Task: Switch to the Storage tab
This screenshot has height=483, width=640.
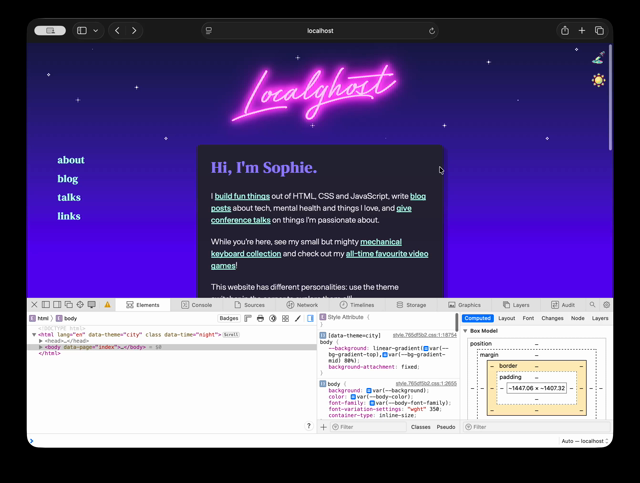Action: (411, 305)
